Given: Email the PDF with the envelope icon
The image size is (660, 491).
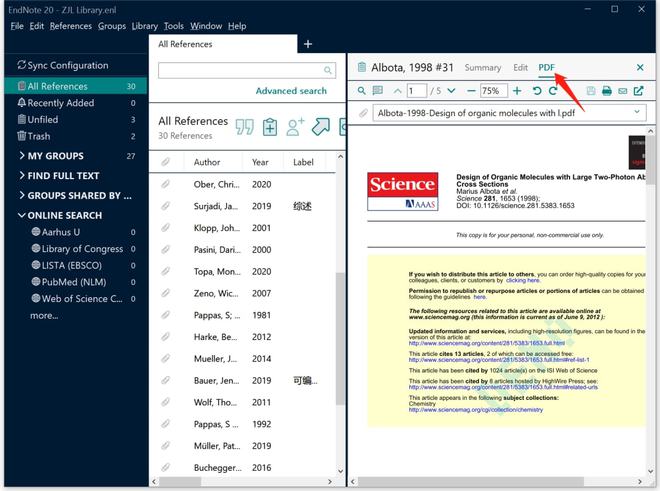Looking at the screenshot, I should 623,91.
